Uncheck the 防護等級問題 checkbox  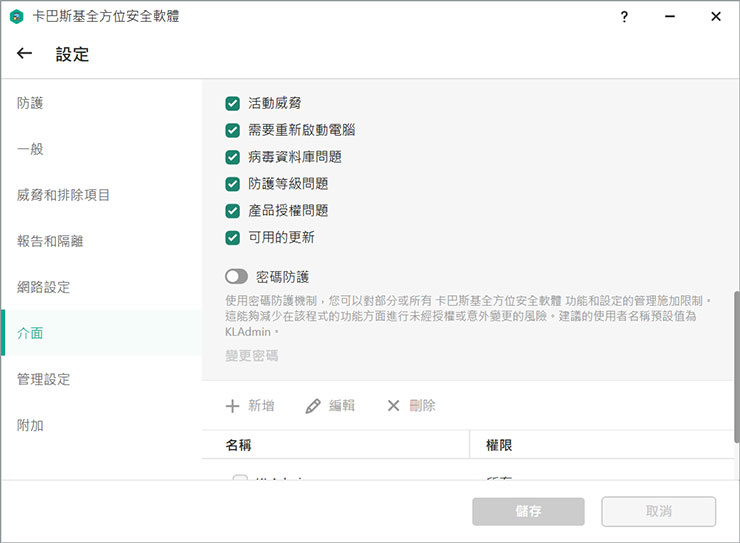coord(233,184)
